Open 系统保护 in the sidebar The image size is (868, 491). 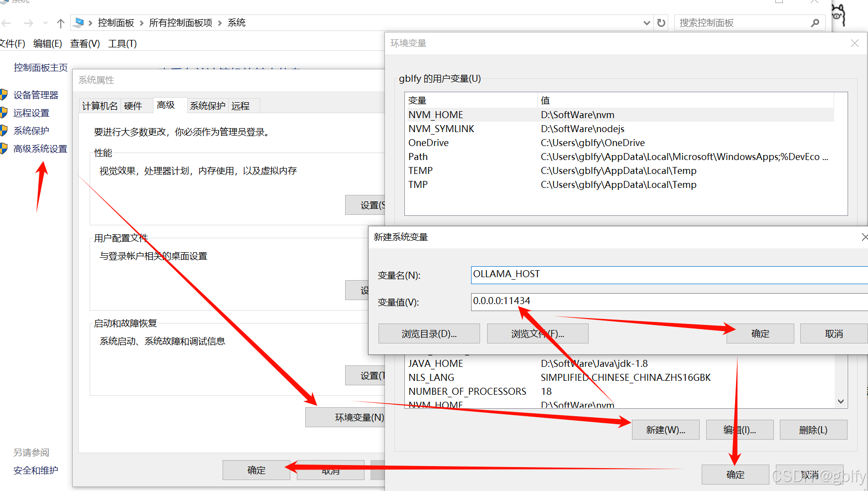tap(31, 131)
